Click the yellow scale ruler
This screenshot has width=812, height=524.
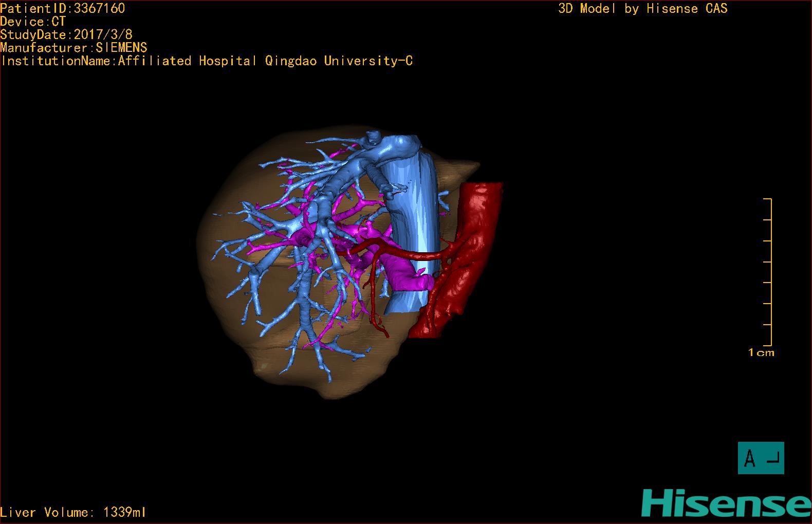coord(768,272)
